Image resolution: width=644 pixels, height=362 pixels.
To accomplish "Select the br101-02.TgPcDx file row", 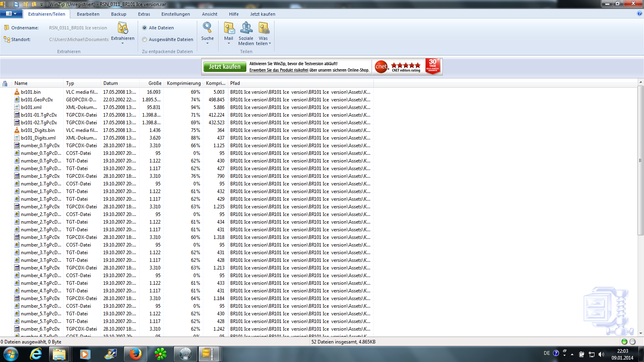I will (x=192, y=123).
